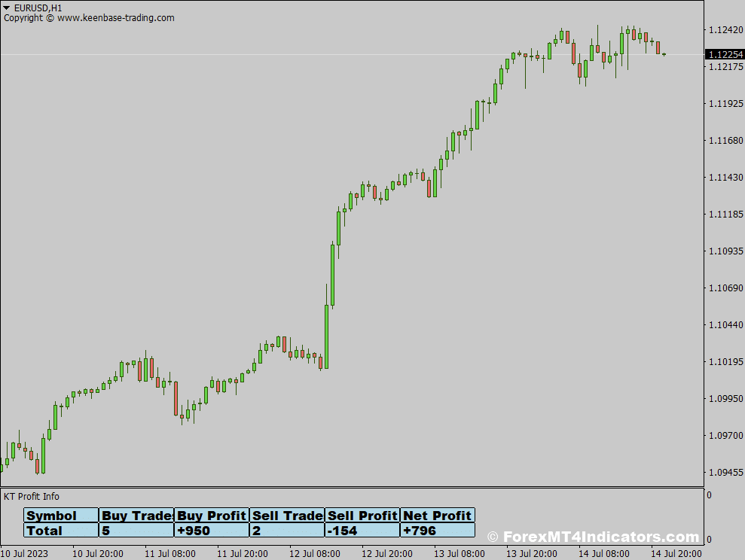This screenshot has height=560, width=745.
Task: Click the keenbase-trading.com copyright text
Action: [89, 18]
